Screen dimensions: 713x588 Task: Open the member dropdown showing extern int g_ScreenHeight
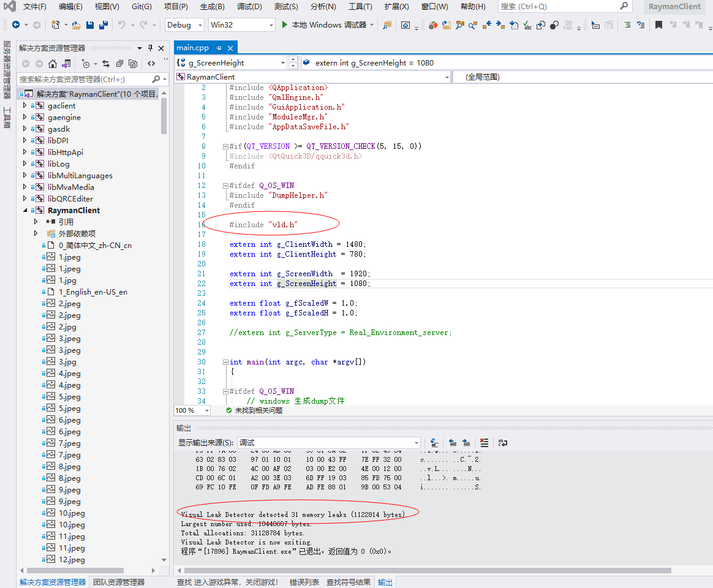(507, 62)
